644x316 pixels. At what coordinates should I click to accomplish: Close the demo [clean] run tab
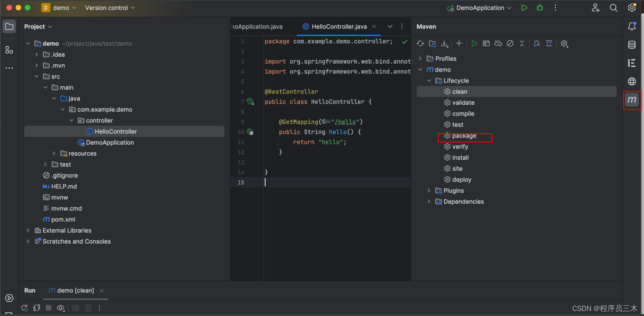[x=102, y=290]
